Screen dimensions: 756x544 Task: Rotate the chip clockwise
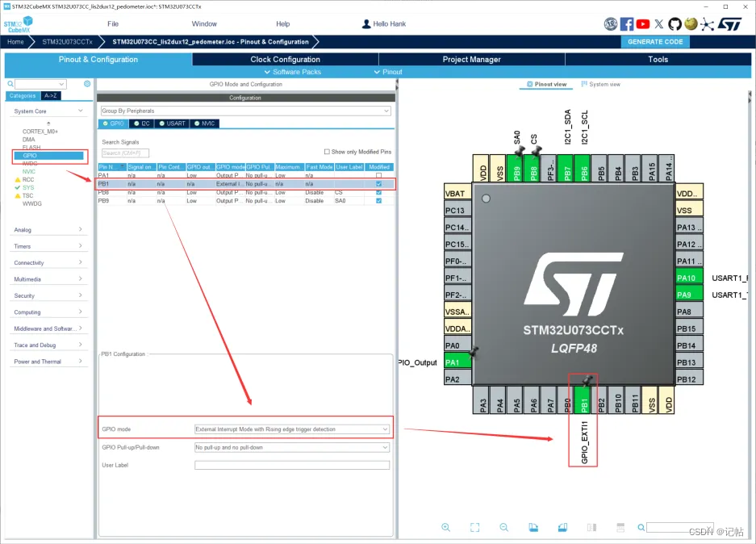533,527
